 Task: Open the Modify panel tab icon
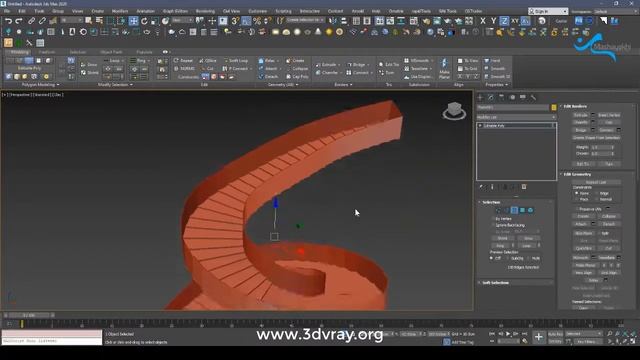491,97
